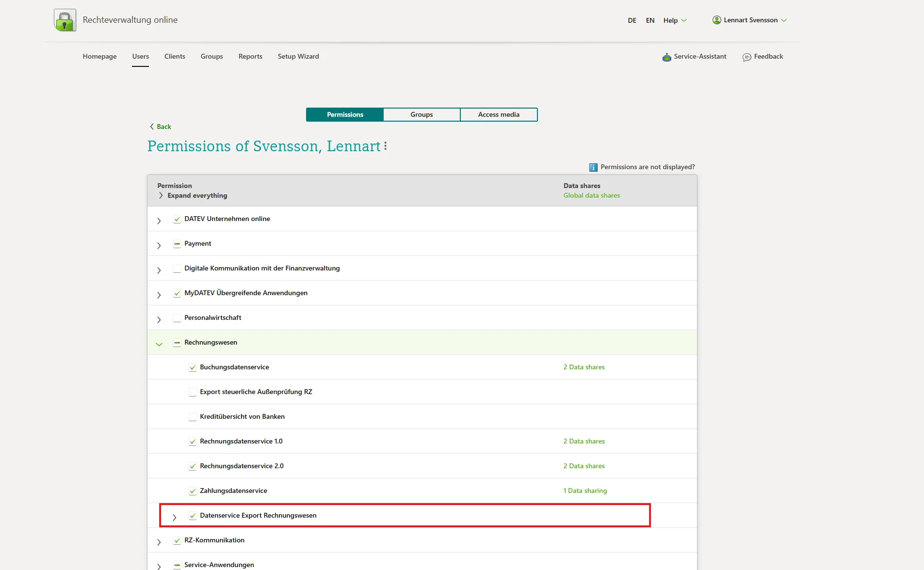Open the Setup Wizard menu item
924x570 pixels.
click(298, 56)
